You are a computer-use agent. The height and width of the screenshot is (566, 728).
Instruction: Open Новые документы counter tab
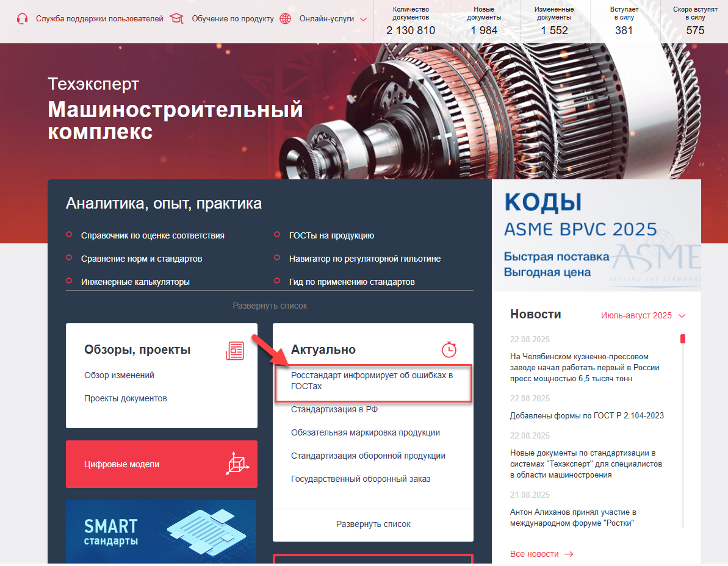(x=485, y=21)
